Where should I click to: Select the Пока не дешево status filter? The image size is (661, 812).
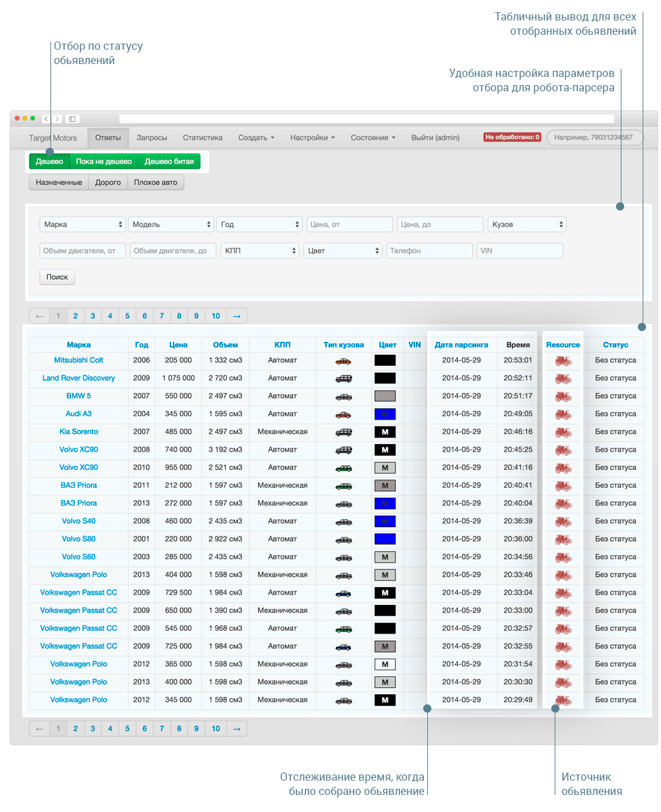click(104, 161)
